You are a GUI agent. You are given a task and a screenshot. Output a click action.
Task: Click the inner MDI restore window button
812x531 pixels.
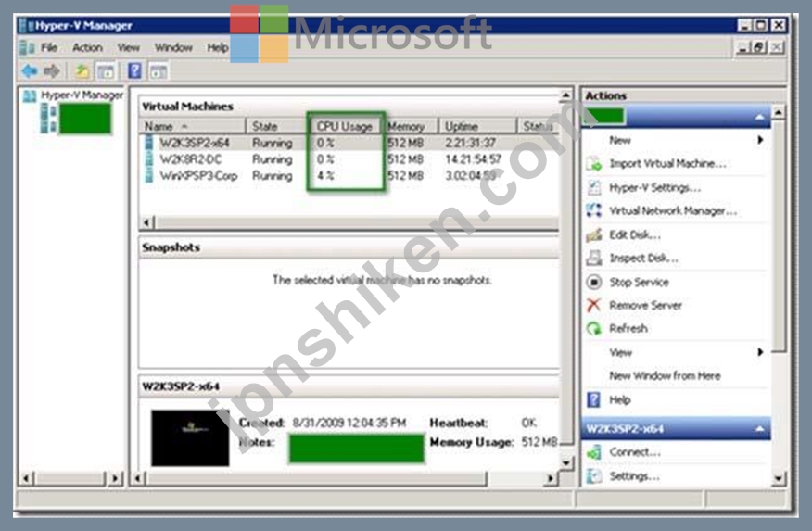click(x=759, y=47)
